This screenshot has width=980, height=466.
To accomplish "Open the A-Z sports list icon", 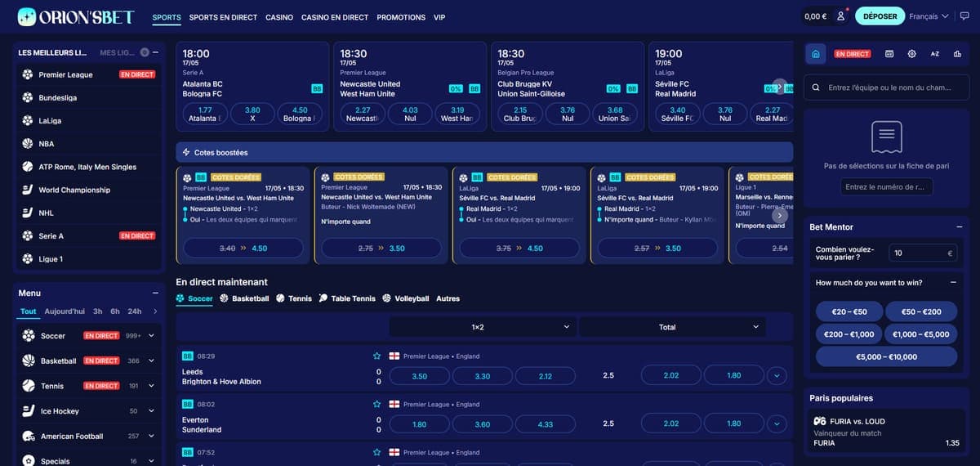I will 935,54.
